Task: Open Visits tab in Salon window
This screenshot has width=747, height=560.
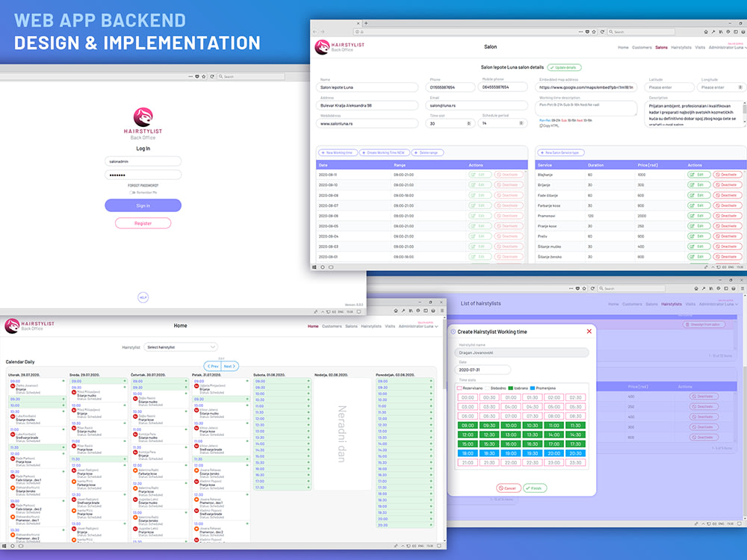Action: 700,48
